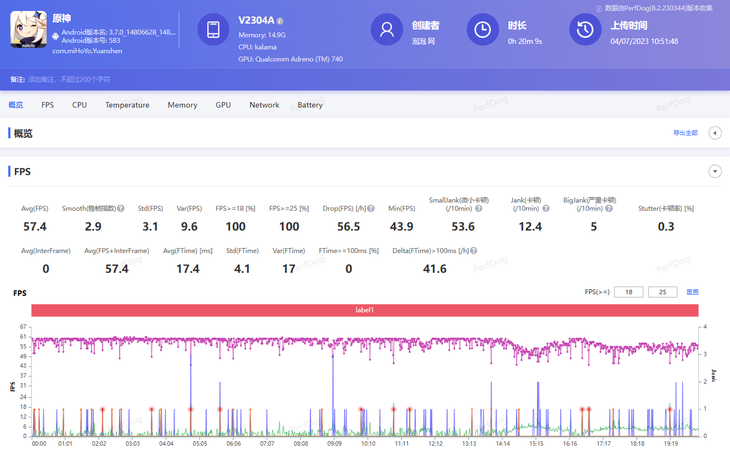
Task: Click the Genshin Impact app icon
Action: [x=28, y=31]
